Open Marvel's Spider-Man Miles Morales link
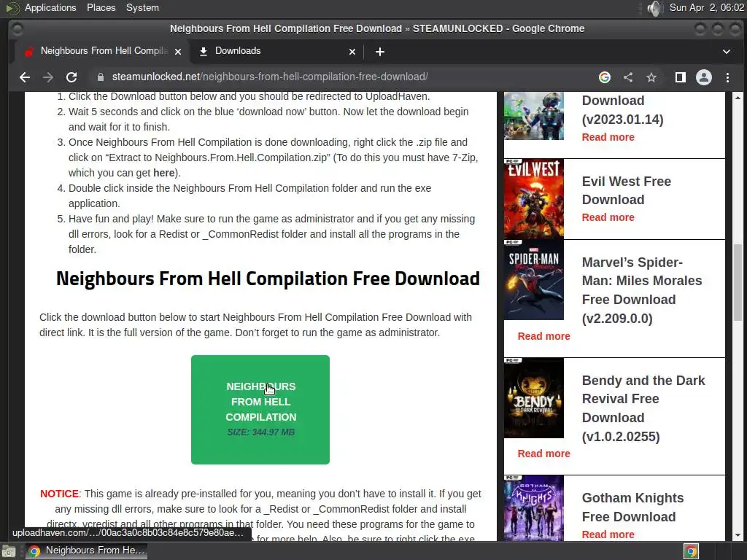747x560 pixels. pos(642,290)
